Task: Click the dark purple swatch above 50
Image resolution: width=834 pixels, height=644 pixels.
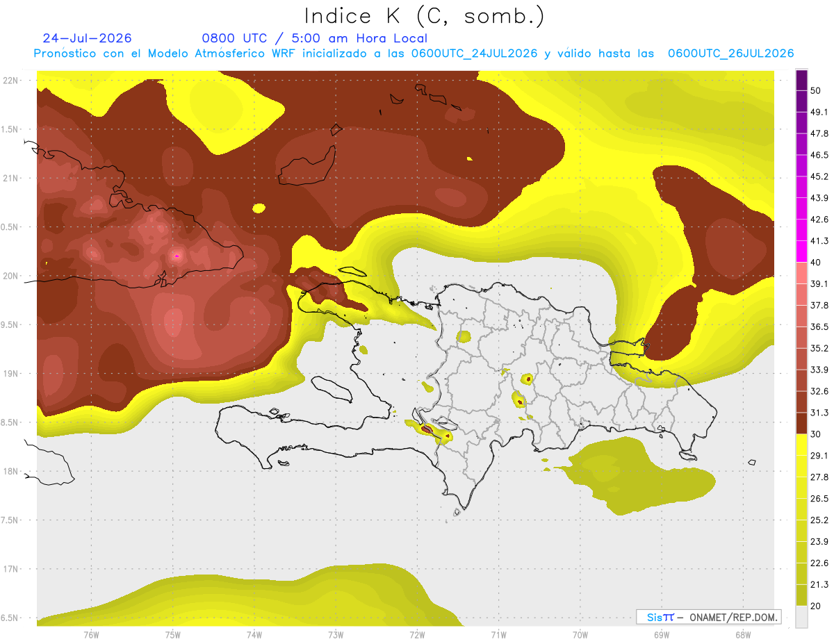Action: [801, 80]
